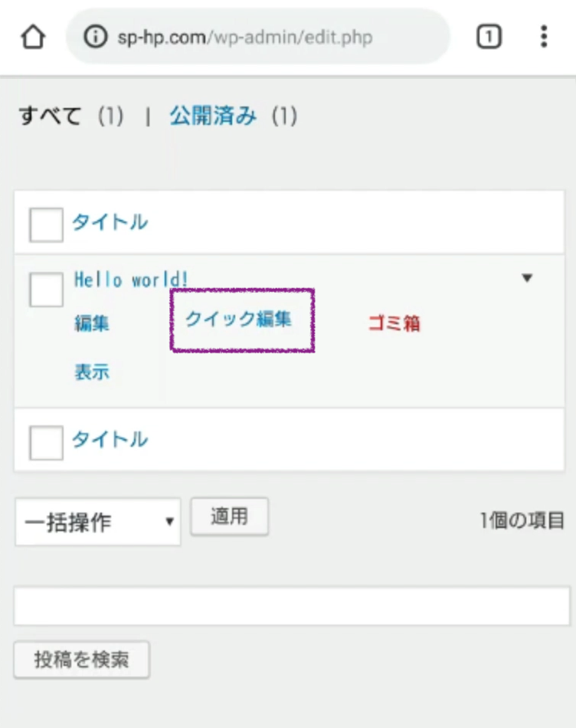576x728 pixels.
Task: Expand the Hello world! row details arrow
Action: coord(527,278)
